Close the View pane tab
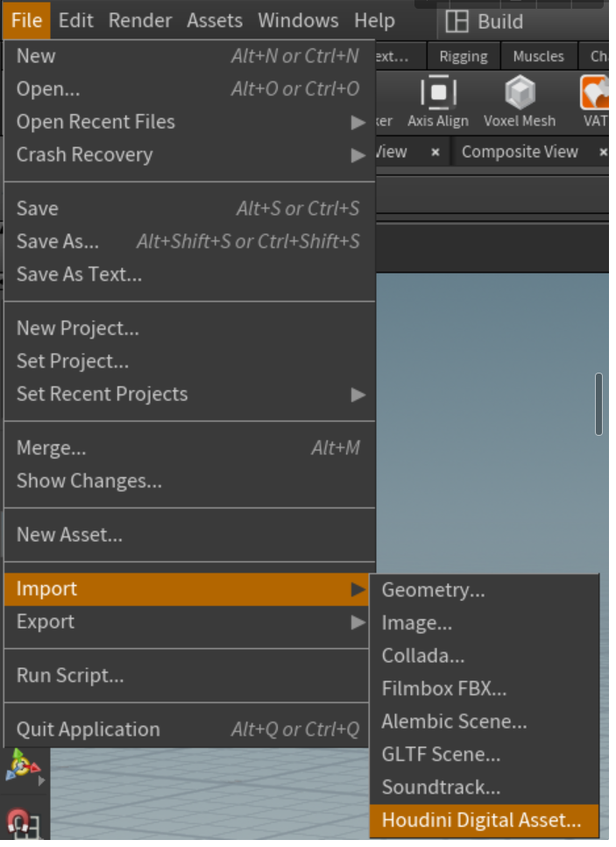616x847 pixels. (x=435, y=153)
